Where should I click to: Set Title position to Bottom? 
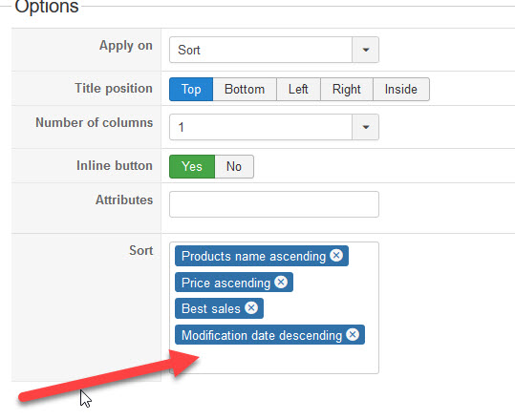tap(245, 90)
